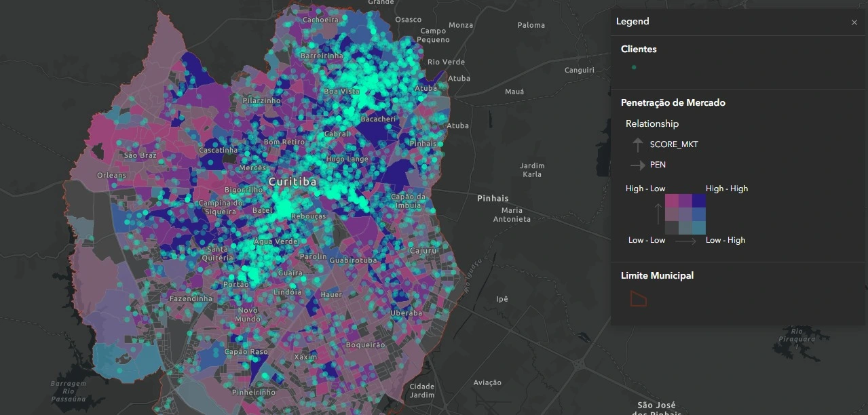The height and width of the screenshot is (415, 868).
Task: Select the dark blue High - High cell
Action: click(x=699, y=201)
